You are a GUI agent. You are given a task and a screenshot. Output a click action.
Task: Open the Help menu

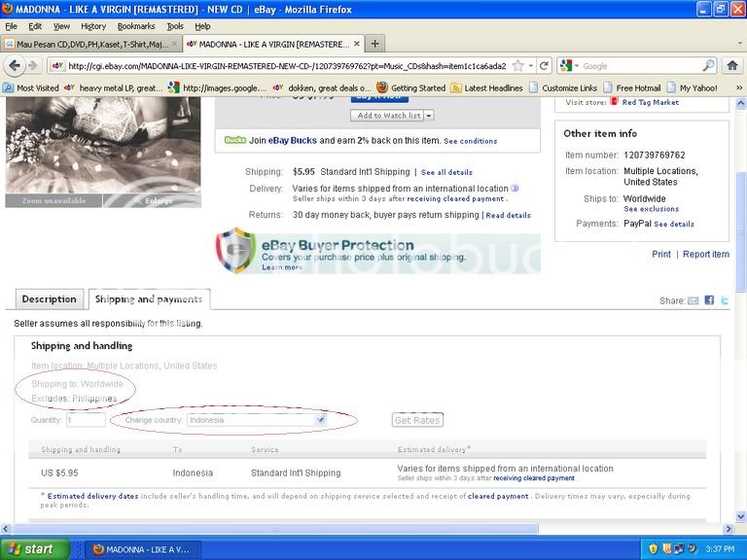(x=202, y=26)
